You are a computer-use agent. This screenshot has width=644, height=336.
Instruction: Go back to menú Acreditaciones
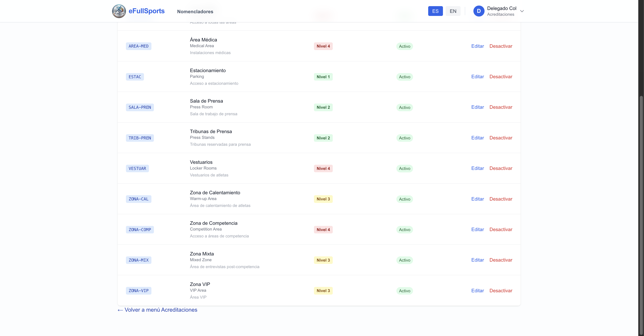[x=158, y=310]
